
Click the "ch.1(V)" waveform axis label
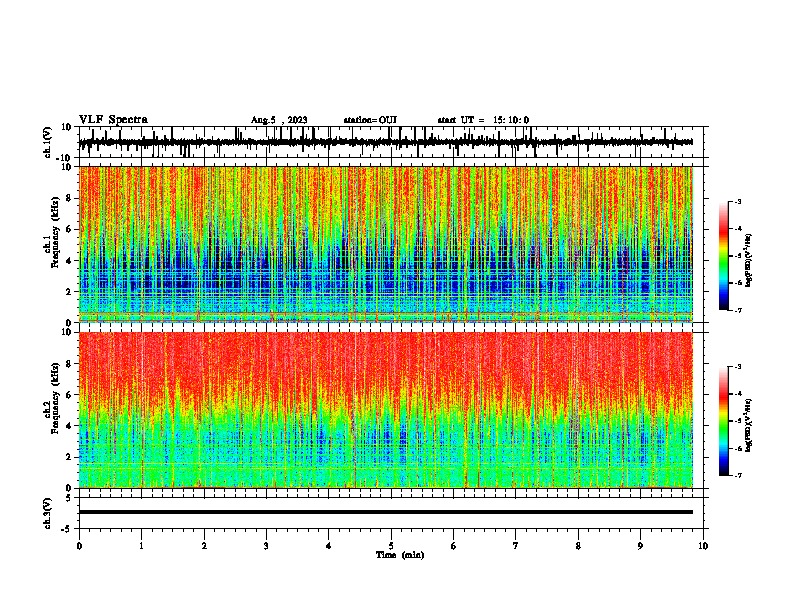point(48,142)
